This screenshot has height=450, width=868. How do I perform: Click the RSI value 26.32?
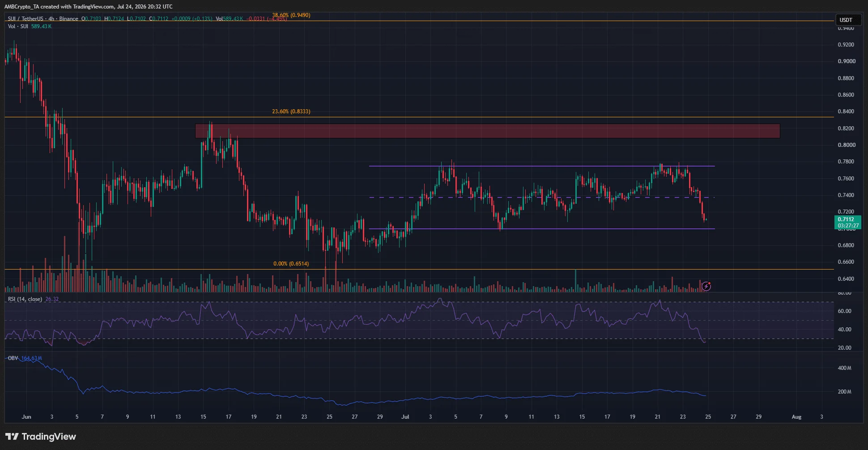(52, 299)
